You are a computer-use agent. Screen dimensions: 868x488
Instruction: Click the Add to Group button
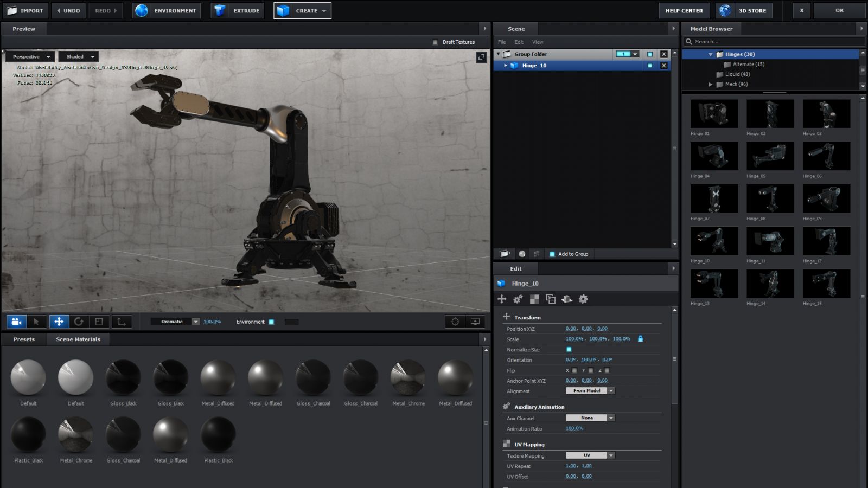coord(569,254)
